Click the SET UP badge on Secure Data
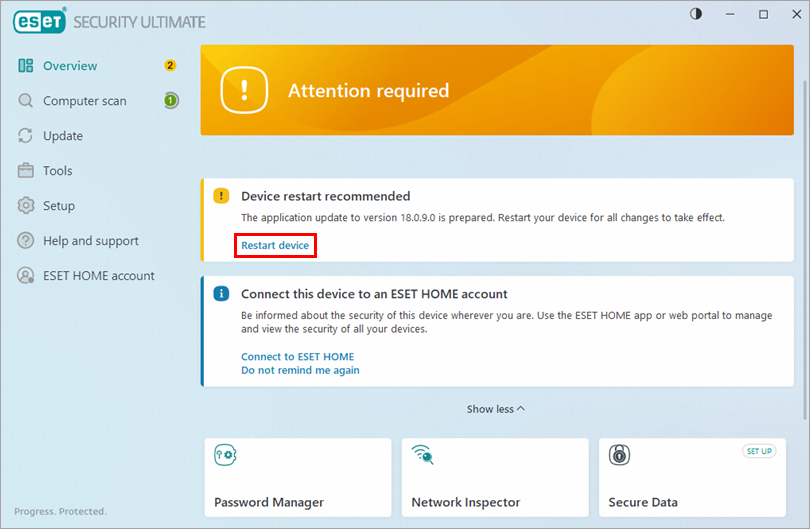This screenshot has width=810, height=529. 759,451
